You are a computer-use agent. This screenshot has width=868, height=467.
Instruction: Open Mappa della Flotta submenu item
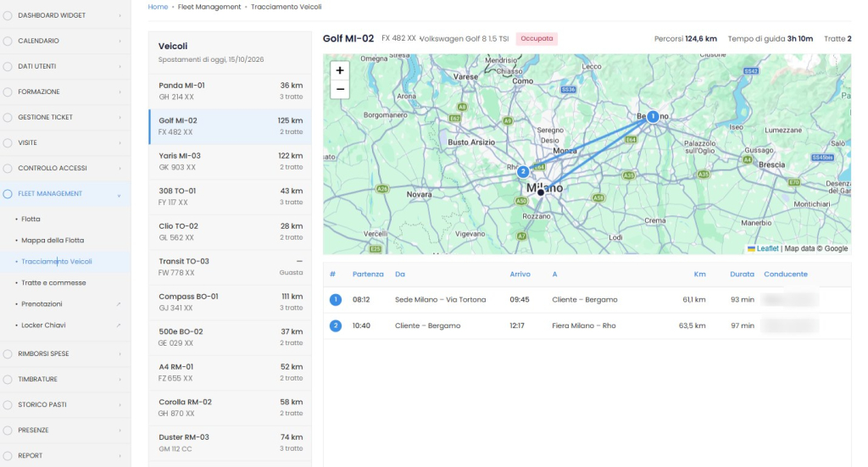pos(53,240)
